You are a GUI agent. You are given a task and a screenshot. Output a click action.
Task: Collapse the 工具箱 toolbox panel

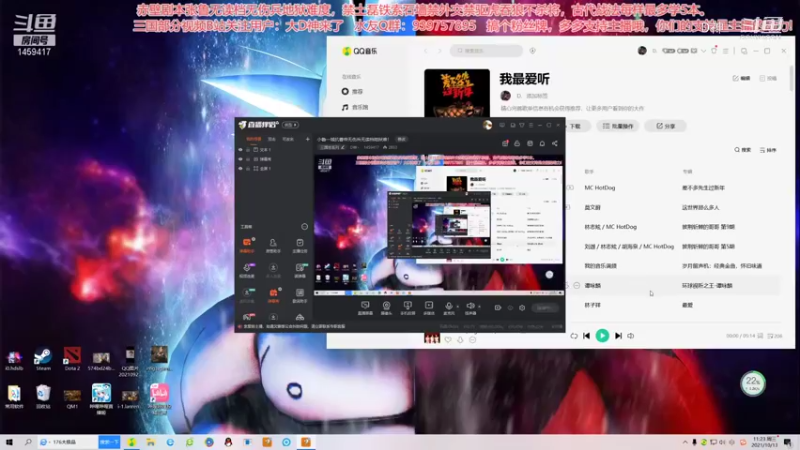tap(305, 227)
